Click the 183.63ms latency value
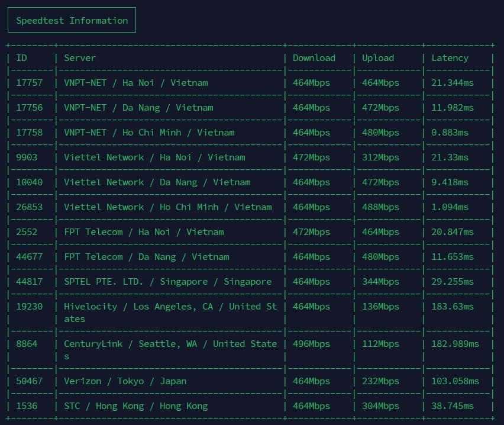Viewport: 504px width, 425px height. (x=453, y=306)
